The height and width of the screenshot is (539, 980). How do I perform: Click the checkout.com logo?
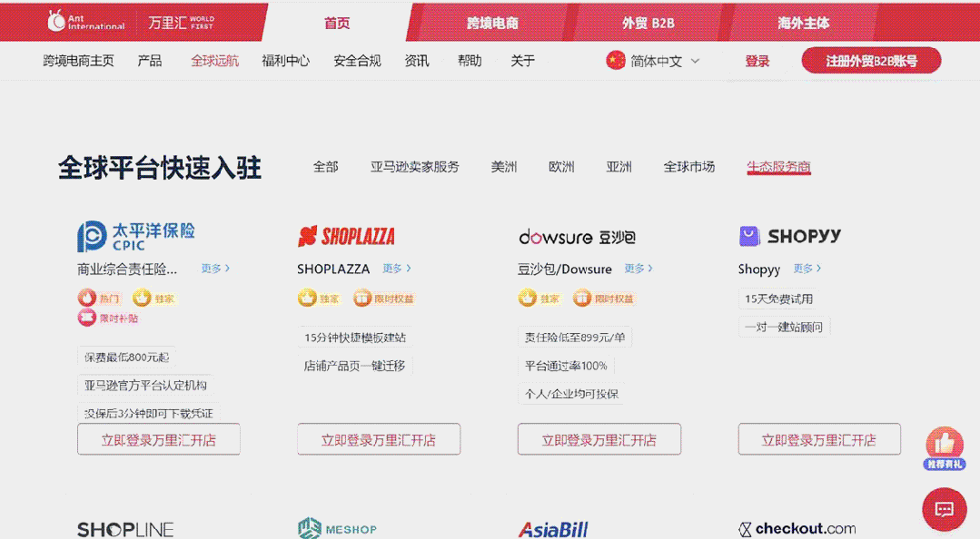tap(797, 529)
